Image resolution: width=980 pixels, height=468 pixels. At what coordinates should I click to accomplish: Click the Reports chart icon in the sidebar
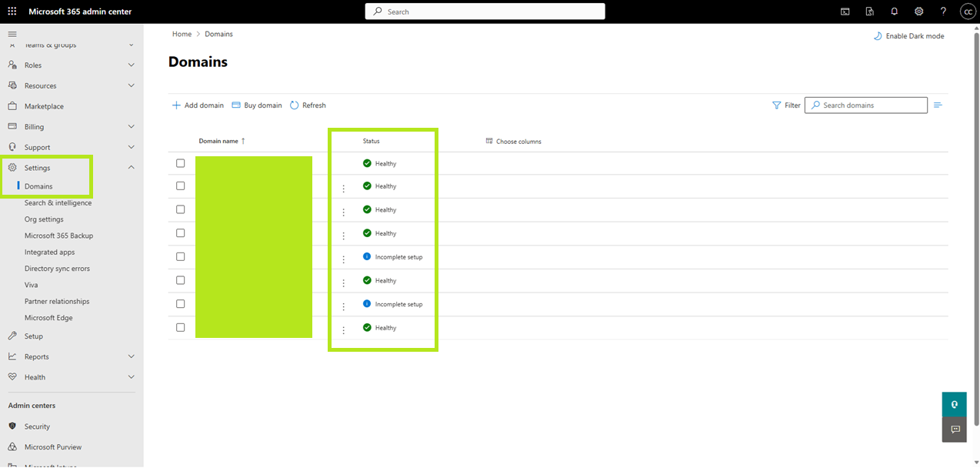[x=12, y=356]
